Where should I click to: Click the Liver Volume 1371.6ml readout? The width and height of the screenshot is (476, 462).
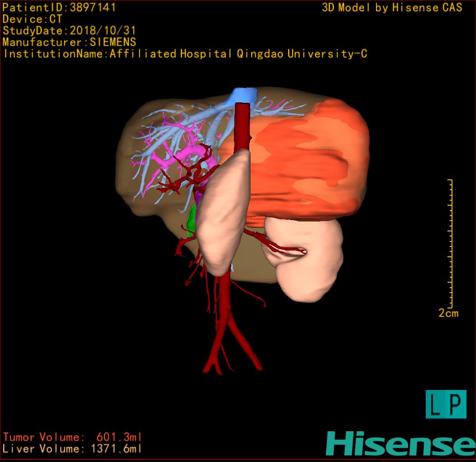point(72,449)
